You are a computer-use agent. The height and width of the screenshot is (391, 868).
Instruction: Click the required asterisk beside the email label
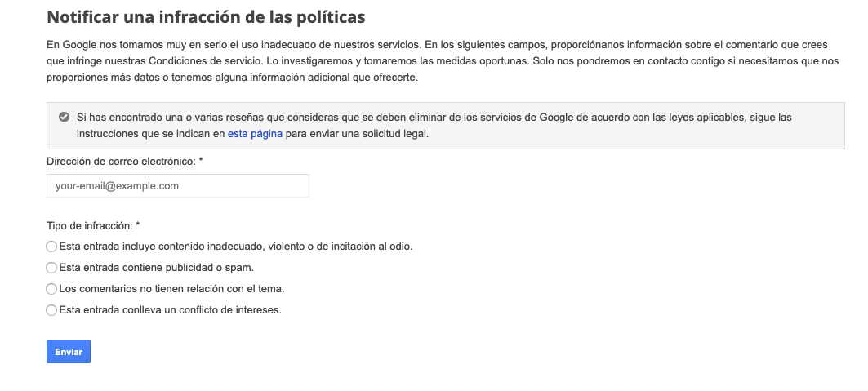(x=201, y=162)
